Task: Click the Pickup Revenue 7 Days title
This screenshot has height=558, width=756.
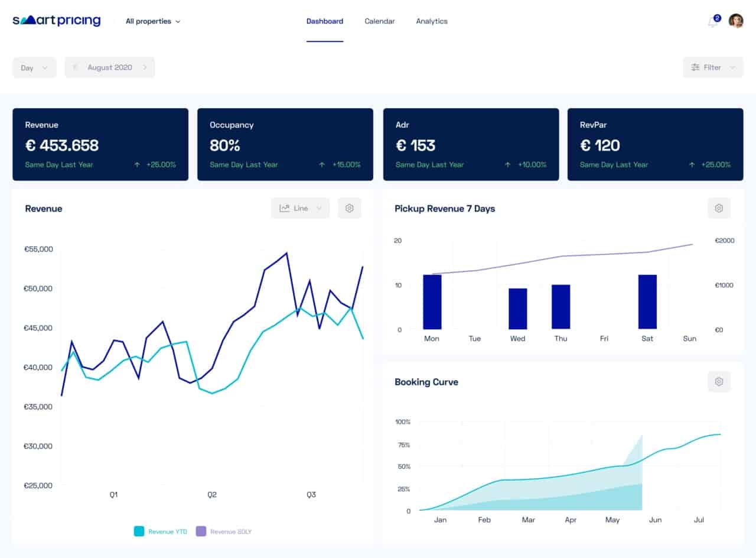Action: pyautogui.click(x=445, y=209)
